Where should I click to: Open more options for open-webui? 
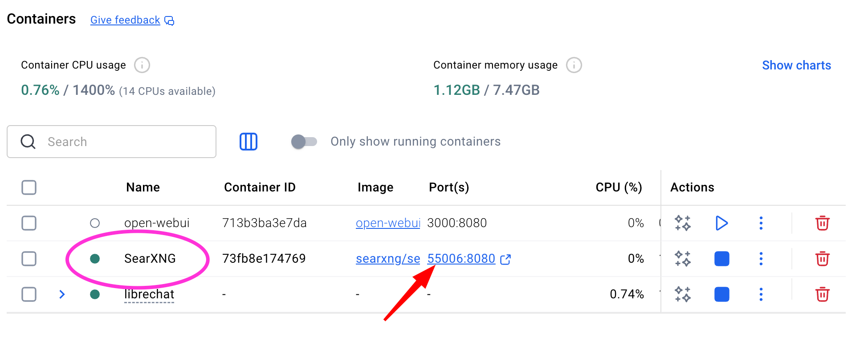761,223
